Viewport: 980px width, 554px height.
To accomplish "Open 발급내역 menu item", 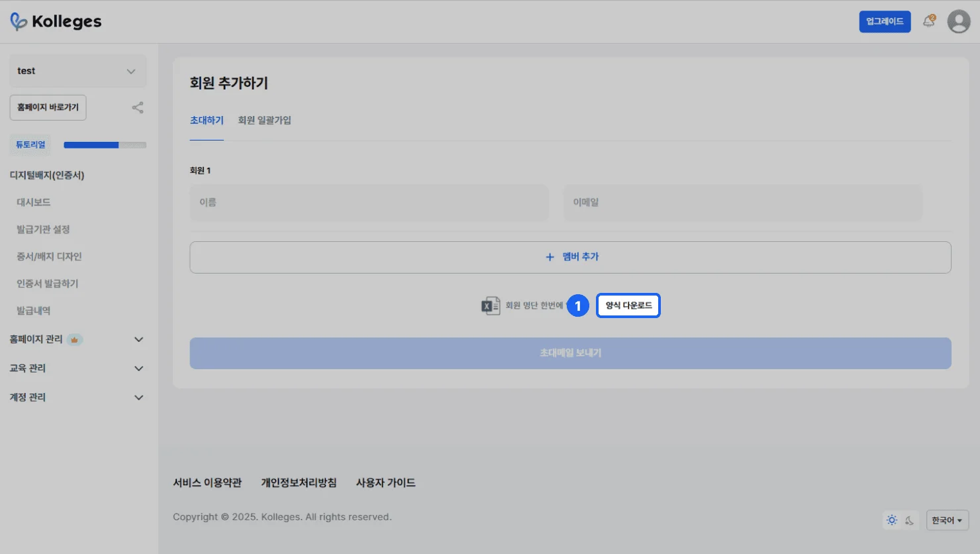I will [34, 311].
